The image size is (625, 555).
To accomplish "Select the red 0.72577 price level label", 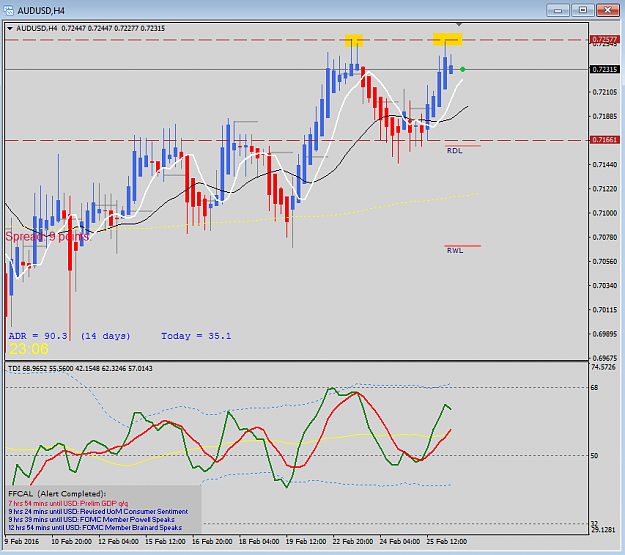I will [x=605, y=39].
